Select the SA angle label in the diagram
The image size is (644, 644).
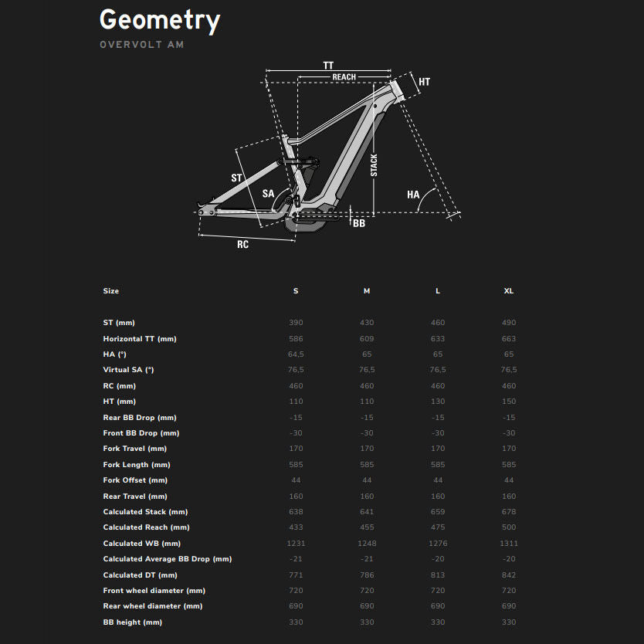tap(268, 193)
